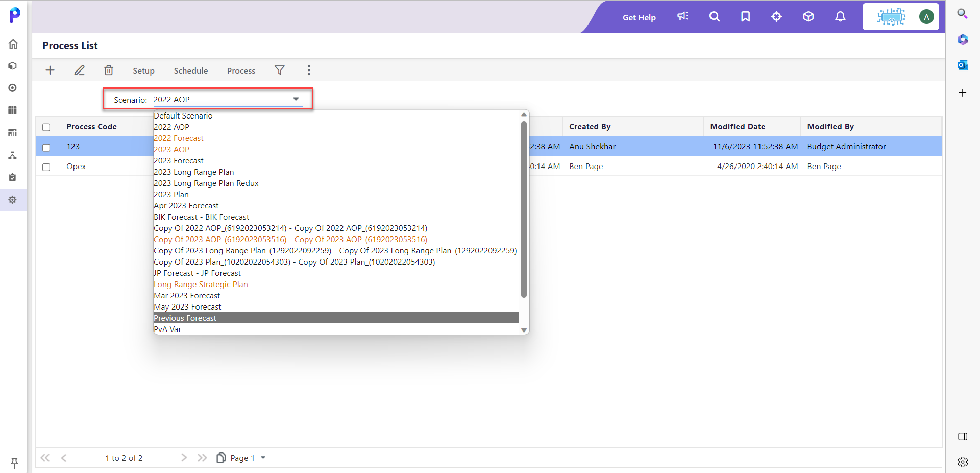
Task: Open the three-dot more options menu
Action: click(309, 70)
